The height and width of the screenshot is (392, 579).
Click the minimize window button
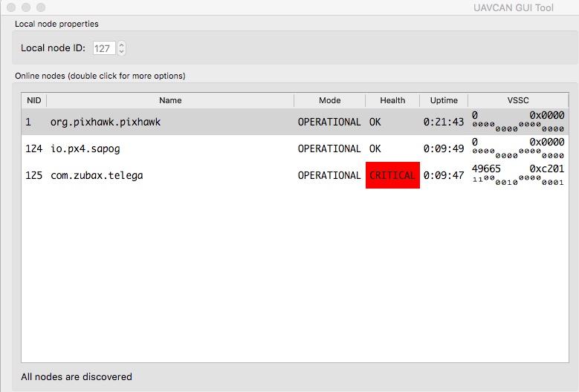click(x=26, y=7)
